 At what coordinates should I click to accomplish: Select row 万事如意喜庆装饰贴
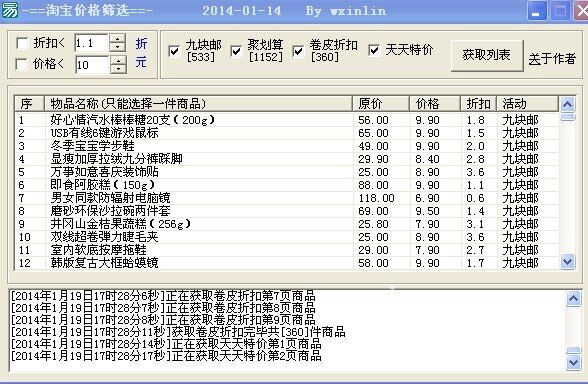click(x=287, y=172)
